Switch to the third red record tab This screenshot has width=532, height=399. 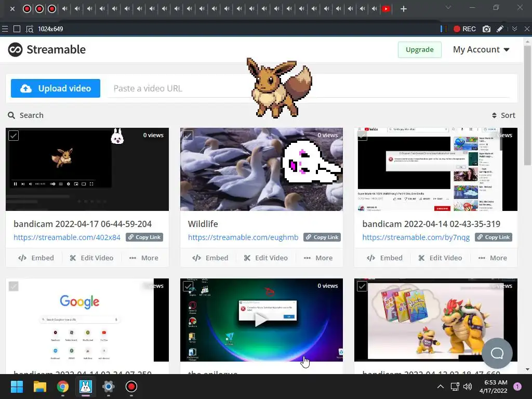pos(52,9)
